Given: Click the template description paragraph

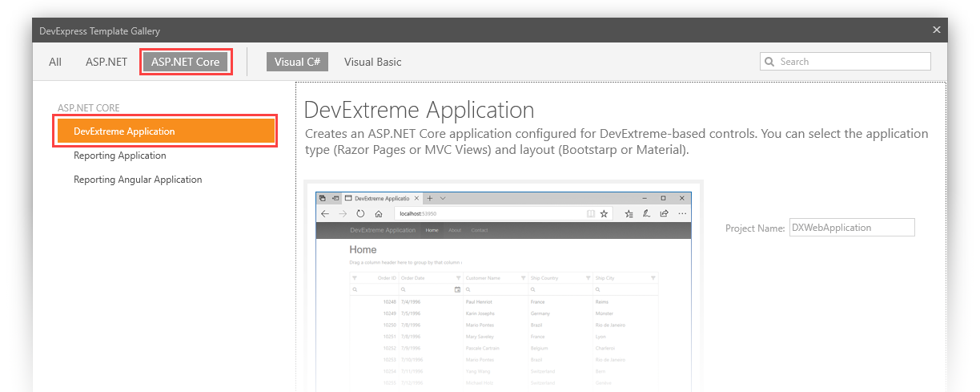Looking at the screenshot, I should pyautogui.click(x=617, y=142).
